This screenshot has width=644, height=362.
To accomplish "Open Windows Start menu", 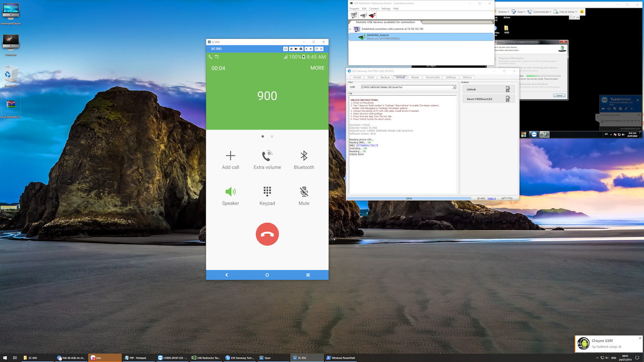I will point(5,358).
